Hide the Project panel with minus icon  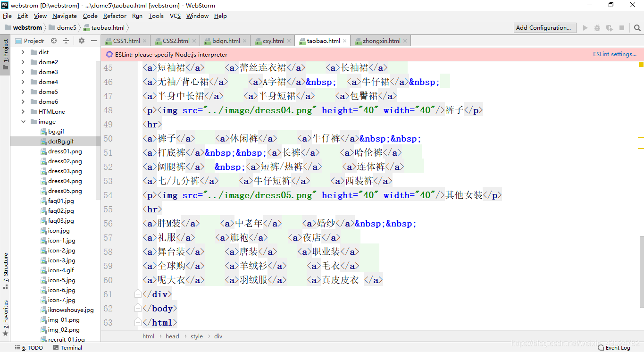[93, 41]
